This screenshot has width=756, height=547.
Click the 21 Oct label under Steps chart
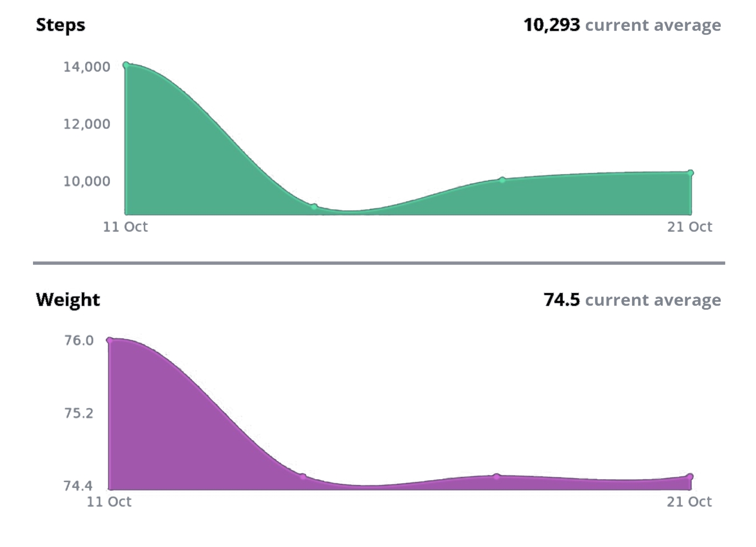[689, 227]
